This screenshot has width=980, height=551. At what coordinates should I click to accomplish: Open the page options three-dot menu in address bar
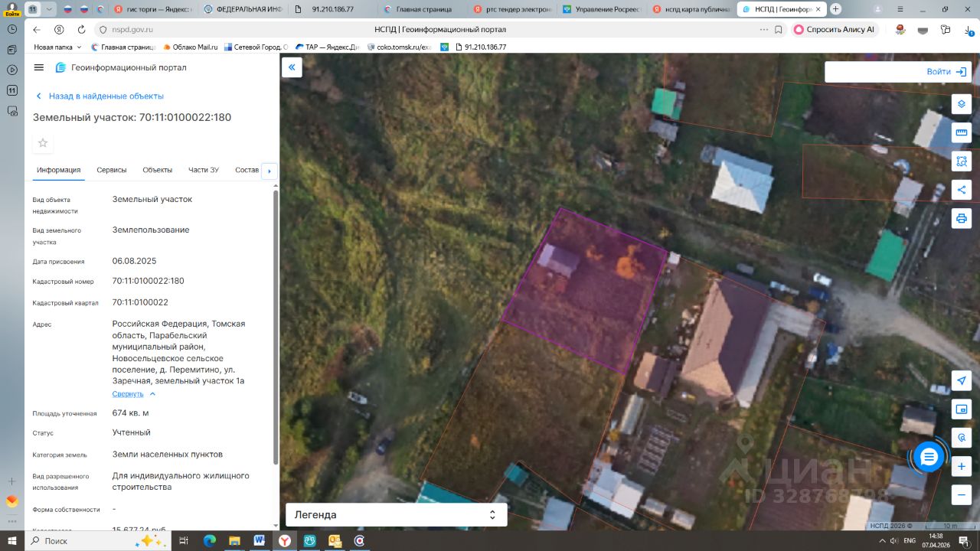point(763,29)
